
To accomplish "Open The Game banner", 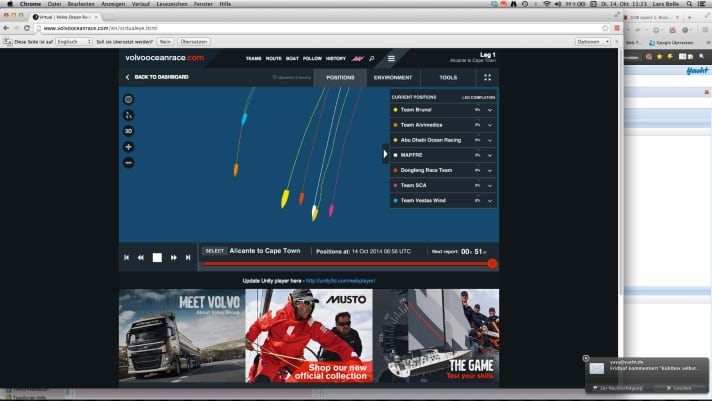I will [x=436, y=336].
